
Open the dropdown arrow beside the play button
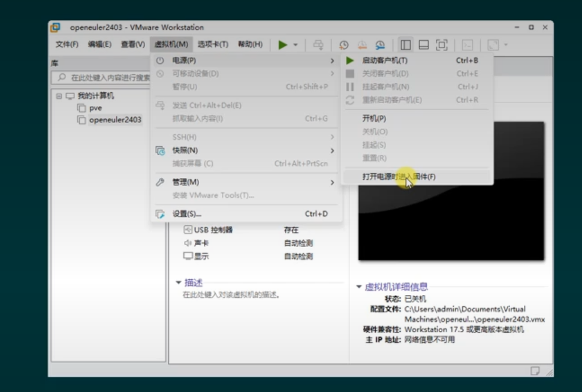(x=295, y=45)
